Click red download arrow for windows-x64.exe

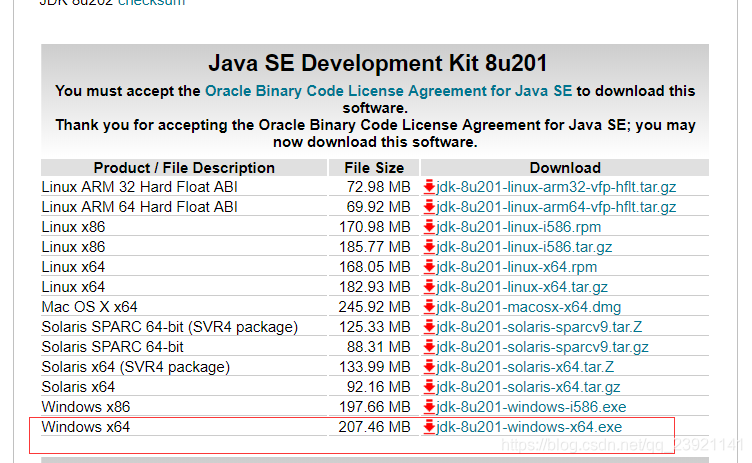[x=429, y=427]
